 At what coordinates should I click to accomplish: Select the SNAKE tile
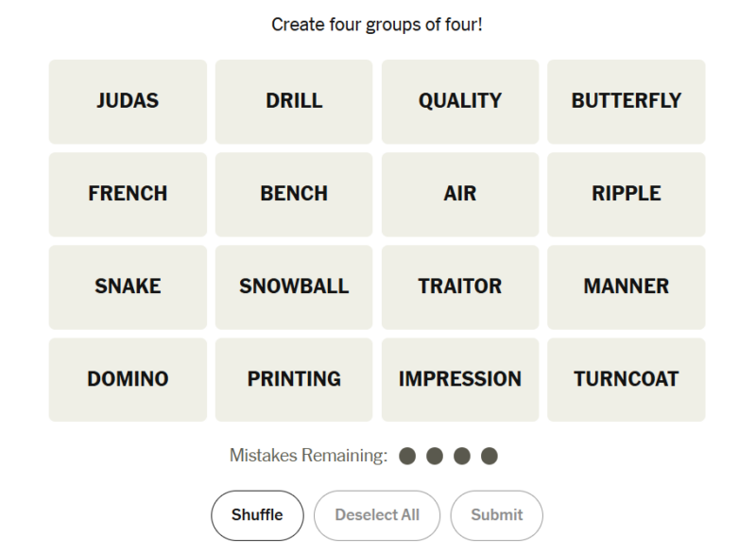pyautogui.click(x=128, y=286)
